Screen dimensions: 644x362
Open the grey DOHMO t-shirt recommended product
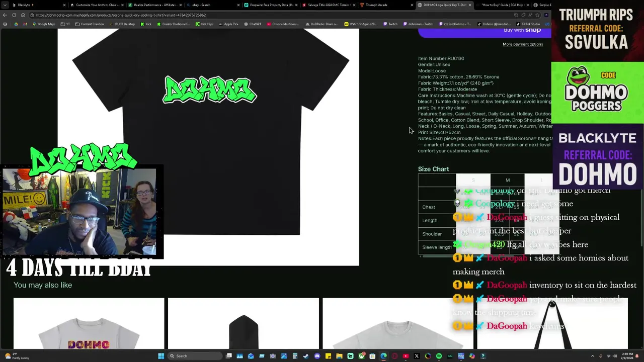pyautogui.click(x=89, y=323)
